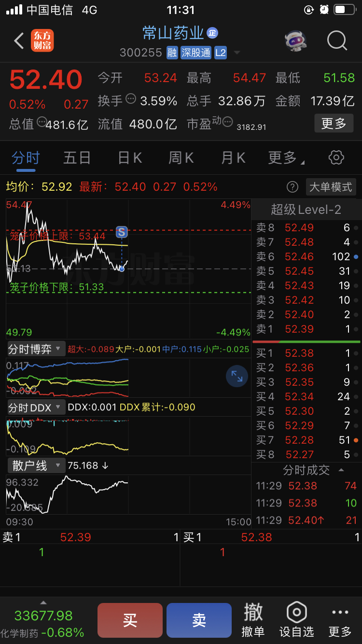
Task: Tap the info icon next to 换手
Action: (x=131, y=99)
